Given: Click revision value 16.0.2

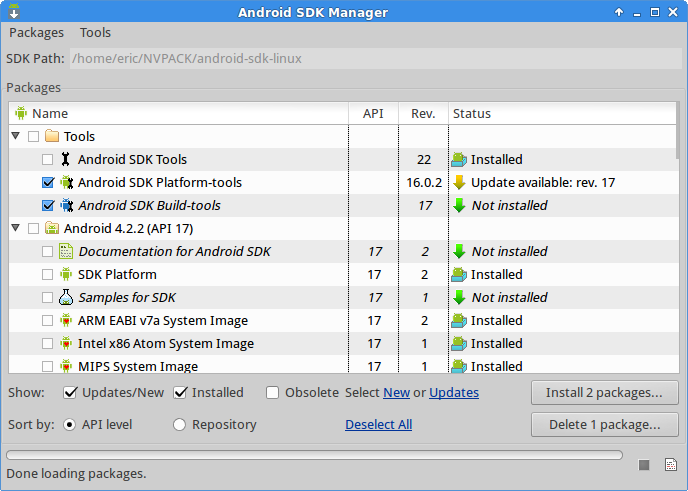Looking at the screenshot, I should pos(424,182).
